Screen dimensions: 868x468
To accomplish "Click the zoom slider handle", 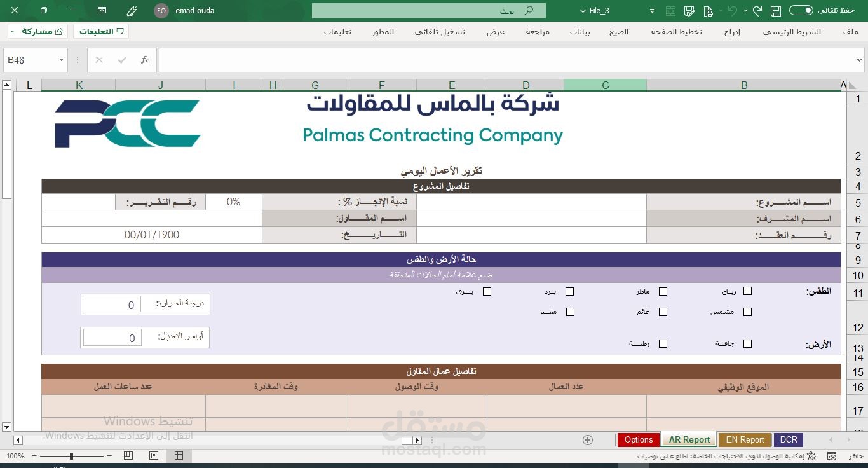I will [71, 456].
